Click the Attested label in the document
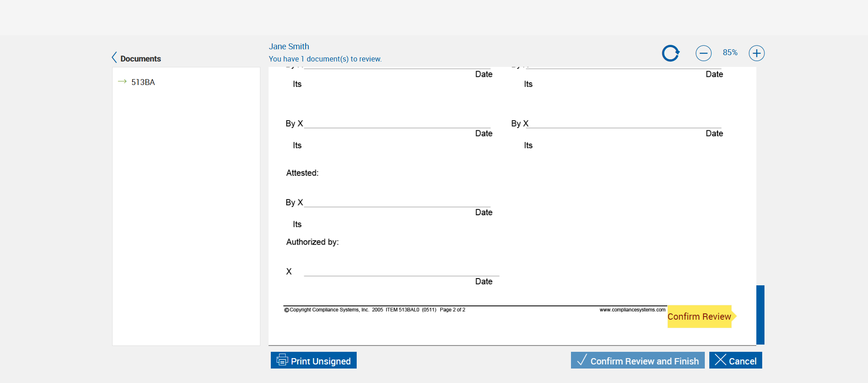The width and height of the screenshot is (868, 383). pyautogui.click(x=302, y=173)
